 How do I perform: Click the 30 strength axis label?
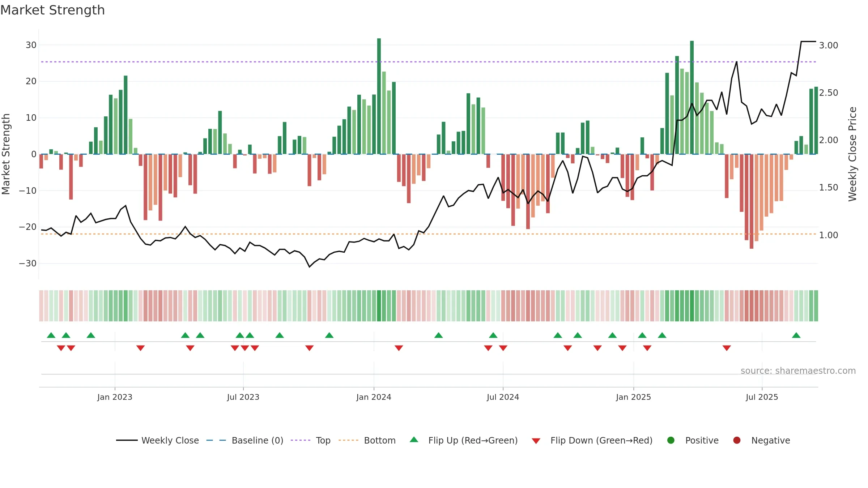tap(31, 45)
